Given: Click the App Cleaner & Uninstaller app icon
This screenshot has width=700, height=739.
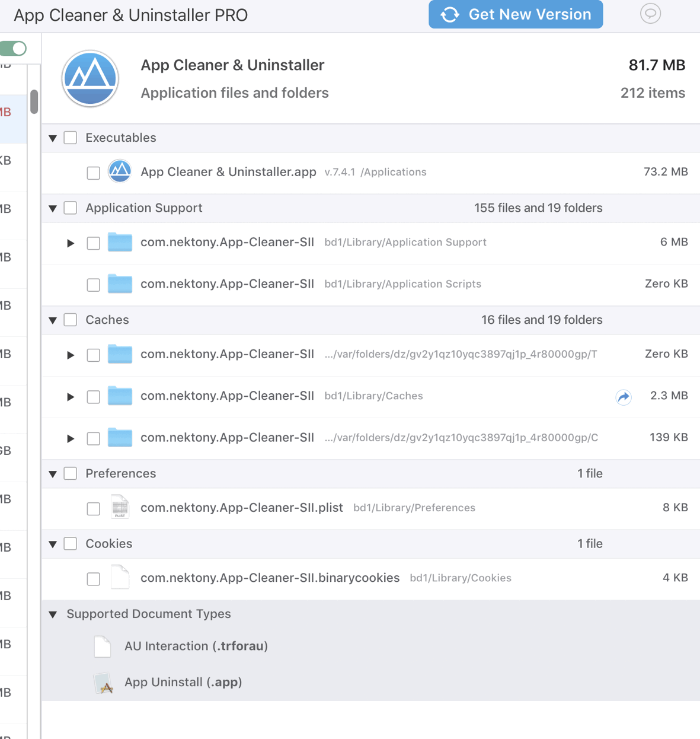Looking at the screenshot, I should [90, 78].
